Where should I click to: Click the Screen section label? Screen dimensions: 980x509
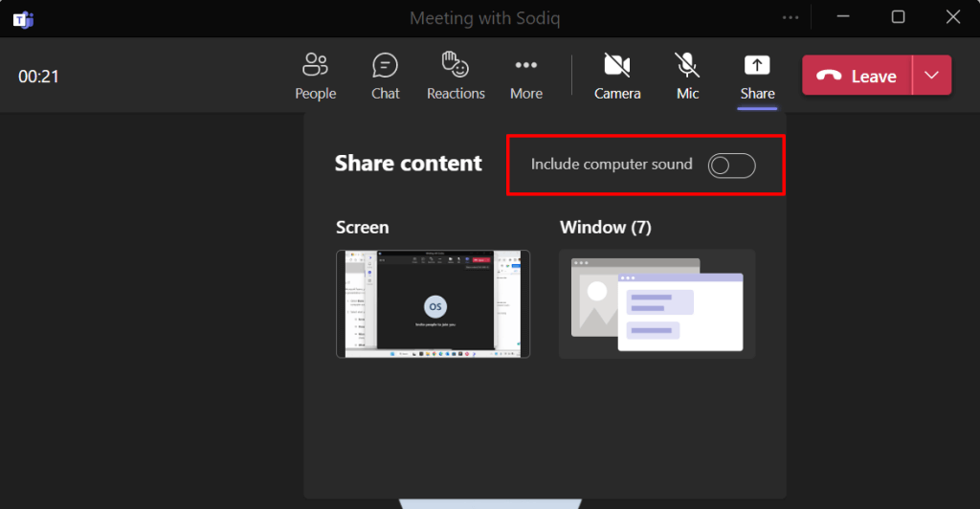tap(363, 228)
